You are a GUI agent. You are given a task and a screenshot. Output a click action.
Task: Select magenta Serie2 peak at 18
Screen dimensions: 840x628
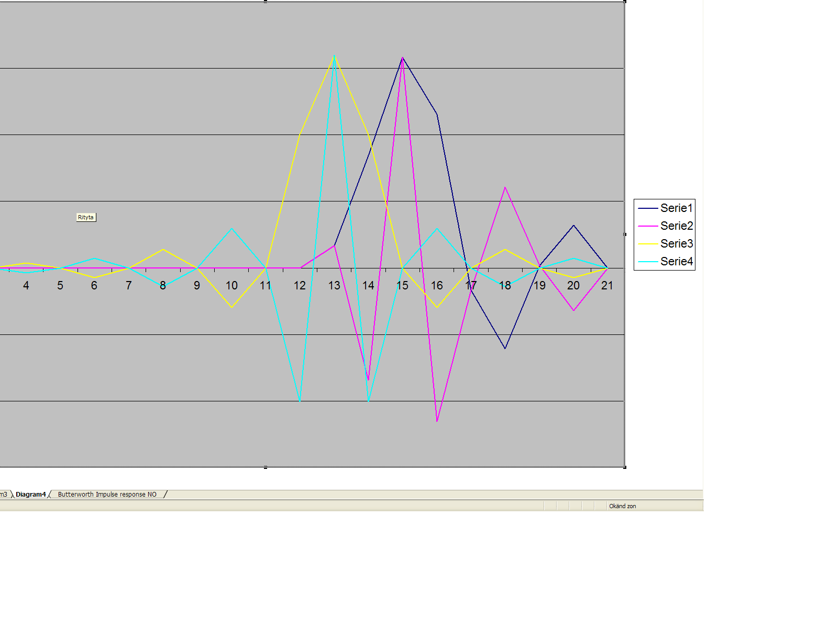coord(505,187)
